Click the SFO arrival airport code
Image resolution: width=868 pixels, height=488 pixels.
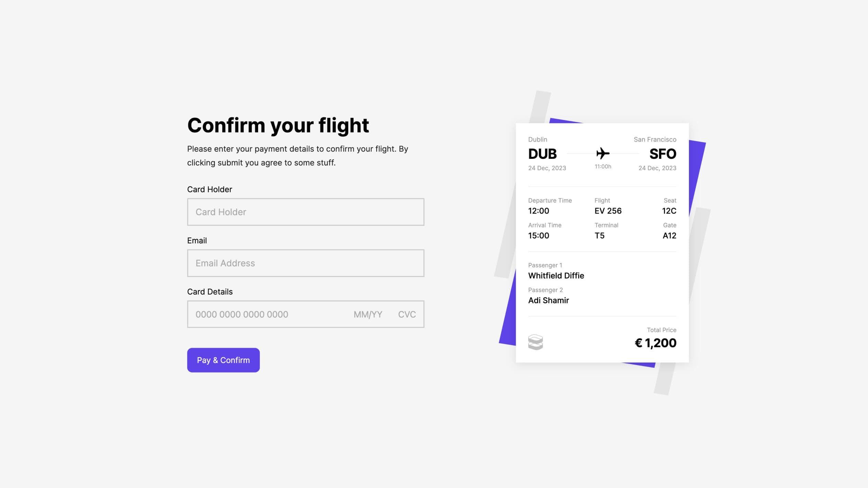(663, 154)
